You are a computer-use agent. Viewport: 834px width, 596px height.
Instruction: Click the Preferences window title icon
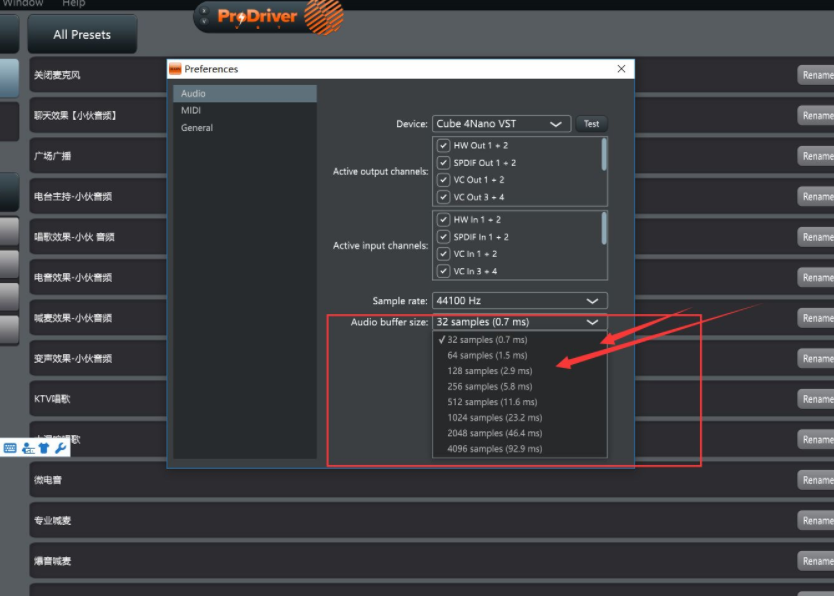click(175, 69)
